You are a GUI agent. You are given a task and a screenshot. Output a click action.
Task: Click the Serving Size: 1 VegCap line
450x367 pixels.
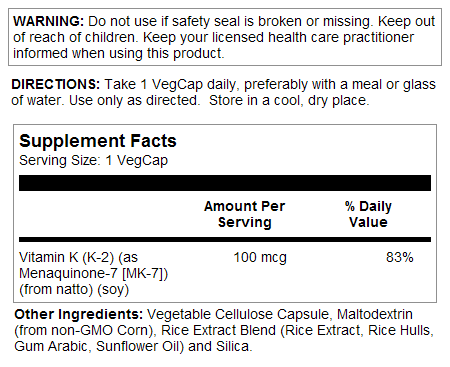(93, 161)
